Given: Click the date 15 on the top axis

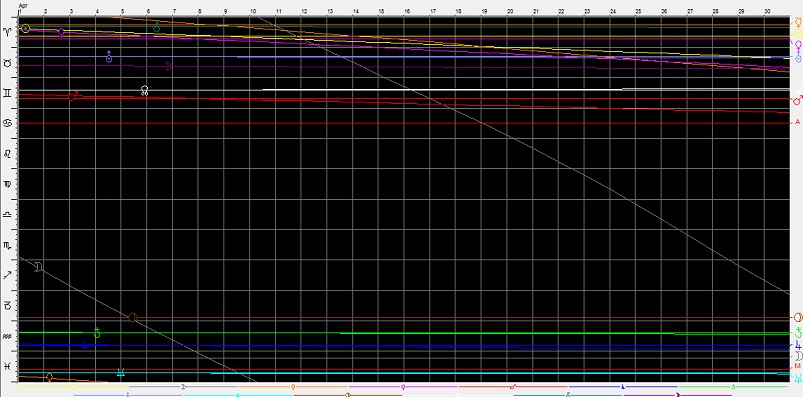Looking at the screenshot, I should [381, 11].
